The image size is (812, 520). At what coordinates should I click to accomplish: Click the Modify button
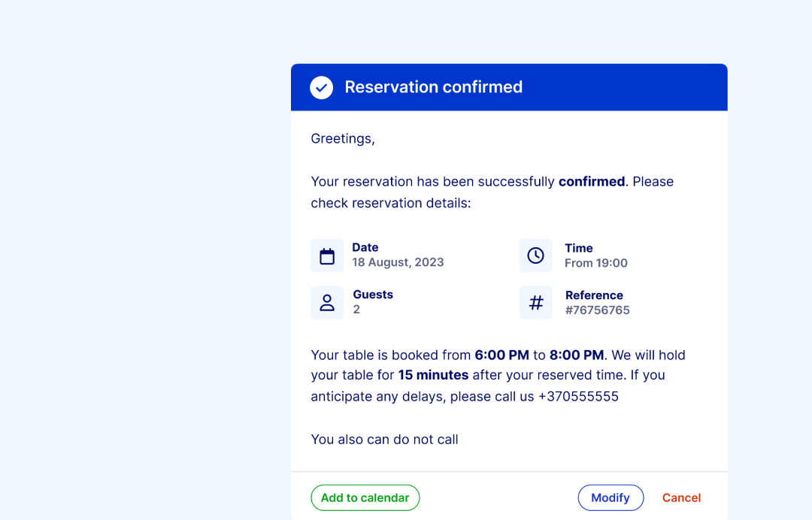point(611,497)
